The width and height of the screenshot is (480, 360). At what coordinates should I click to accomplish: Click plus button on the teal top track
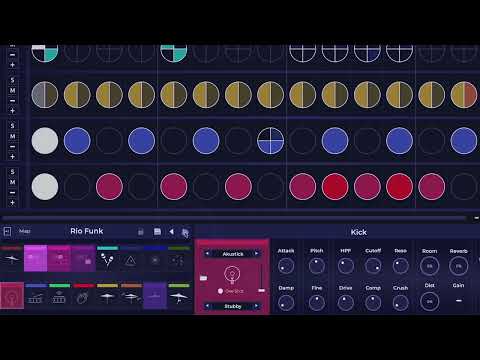[12, 65]
